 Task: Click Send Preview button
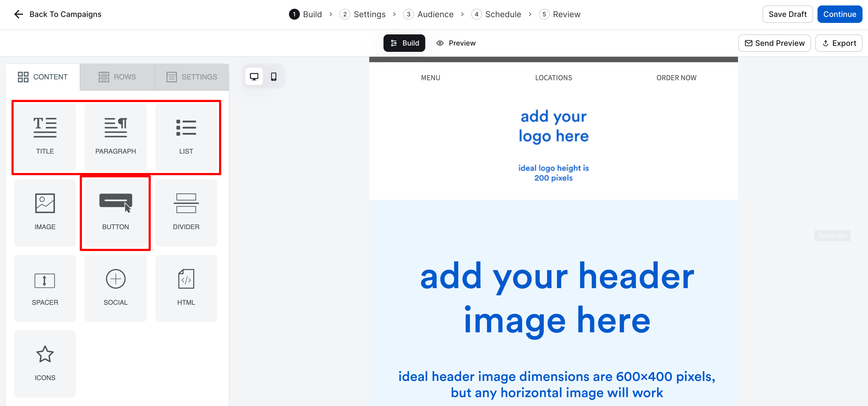774,43
